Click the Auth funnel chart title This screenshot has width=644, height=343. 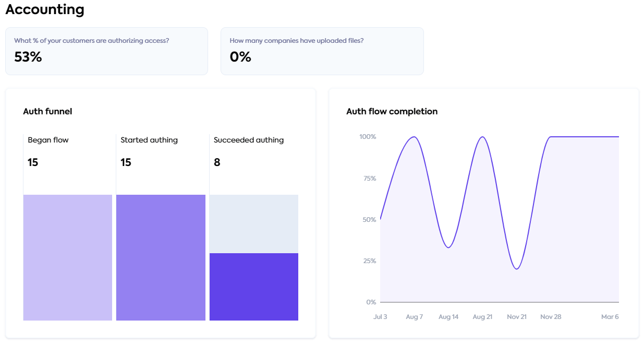pyautogui.click(x=47, y=111)
